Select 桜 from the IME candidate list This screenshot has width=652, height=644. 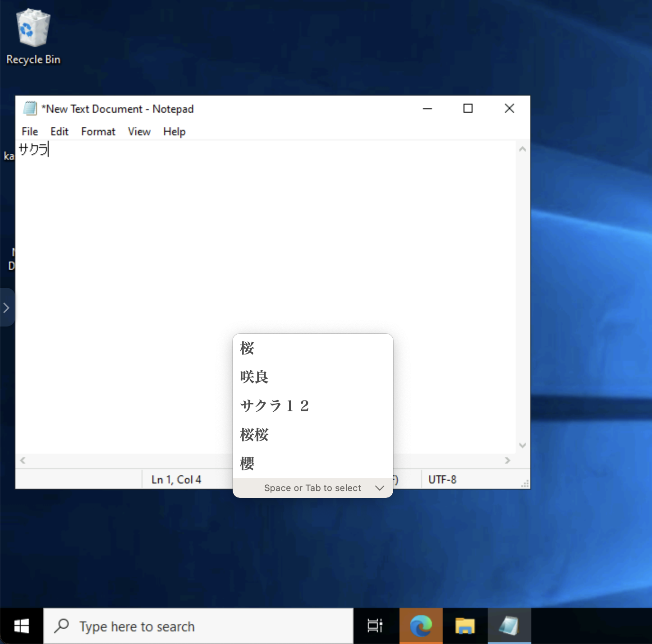(247, 348)
